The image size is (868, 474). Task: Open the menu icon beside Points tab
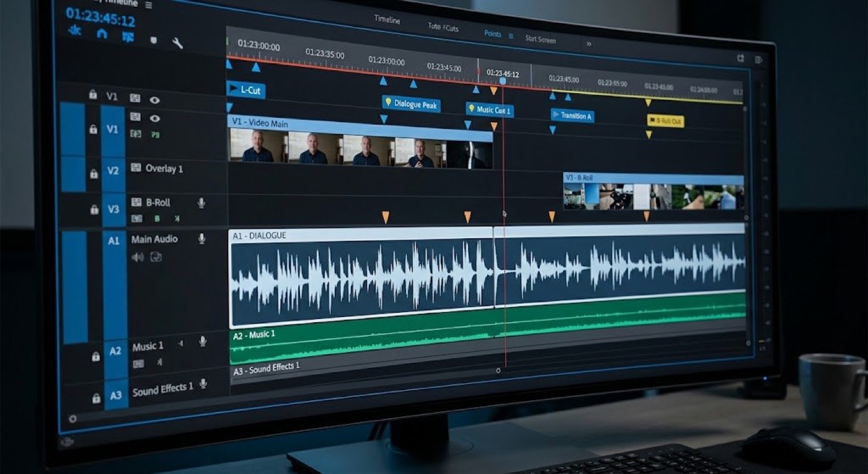[x=511, y=36]
